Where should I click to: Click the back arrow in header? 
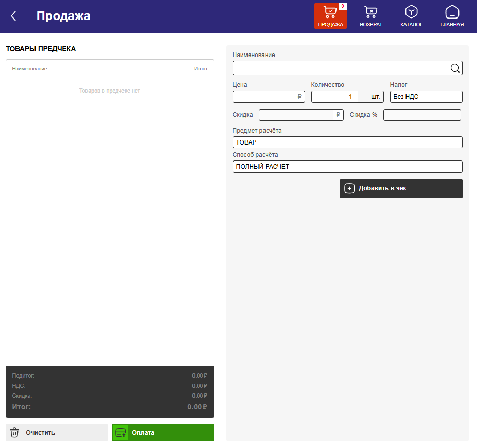pos(14,16)
